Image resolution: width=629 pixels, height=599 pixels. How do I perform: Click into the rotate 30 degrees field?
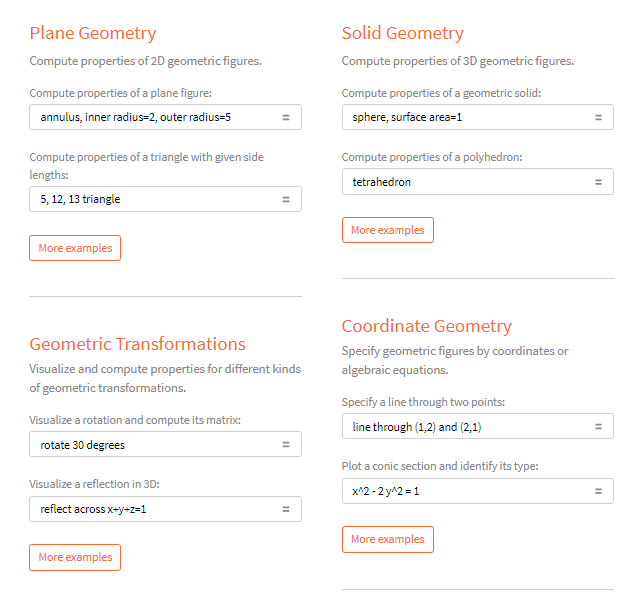click(165, 444)
